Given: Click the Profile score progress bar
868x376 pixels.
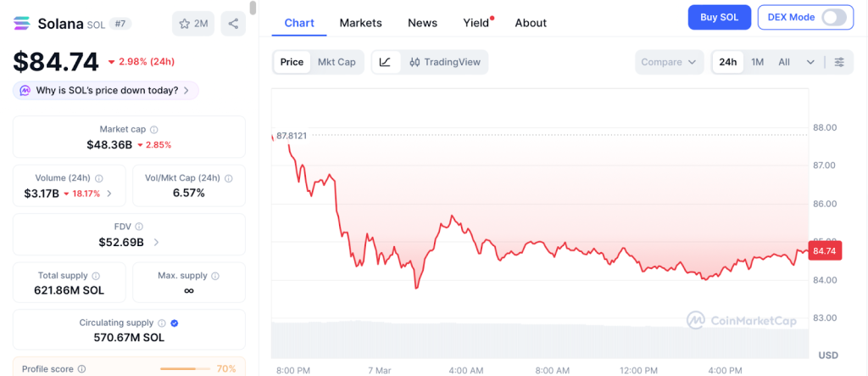Looking at the screenshot, I should click(x=186, y=369).
